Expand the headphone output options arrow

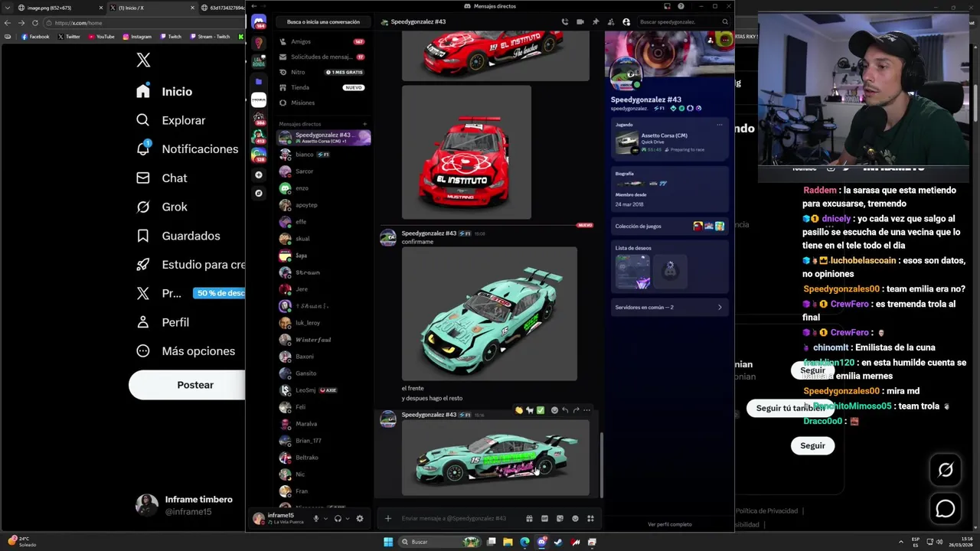(348, 518)
